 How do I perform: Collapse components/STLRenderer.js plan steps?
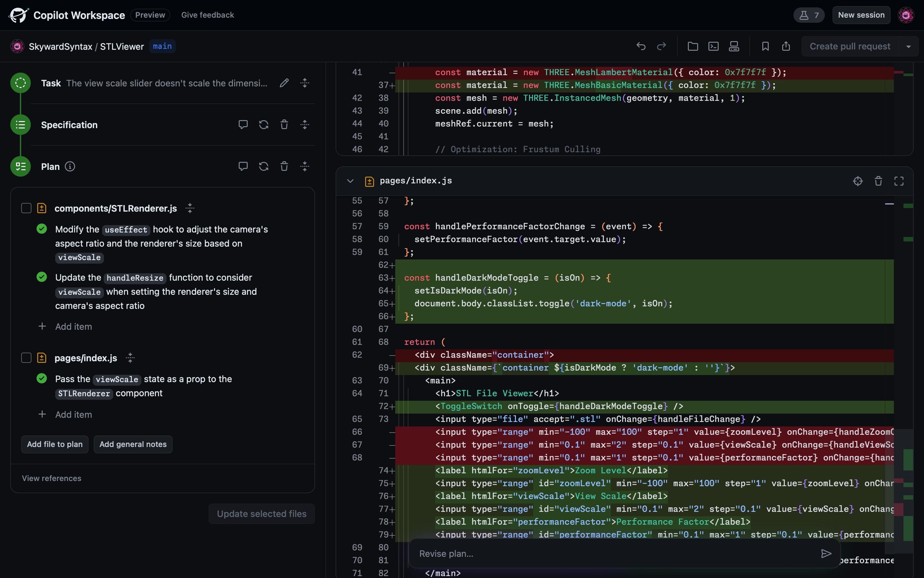[x=190, y=208]
